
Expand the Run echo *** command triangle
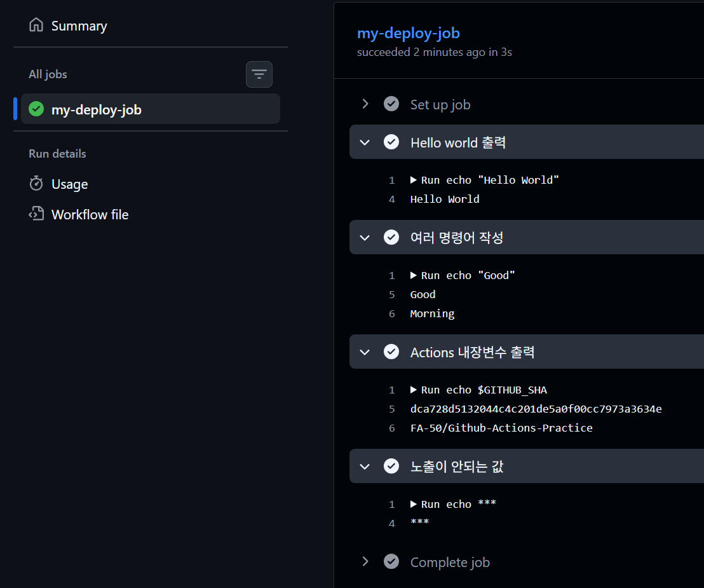[x=414, y=505]
